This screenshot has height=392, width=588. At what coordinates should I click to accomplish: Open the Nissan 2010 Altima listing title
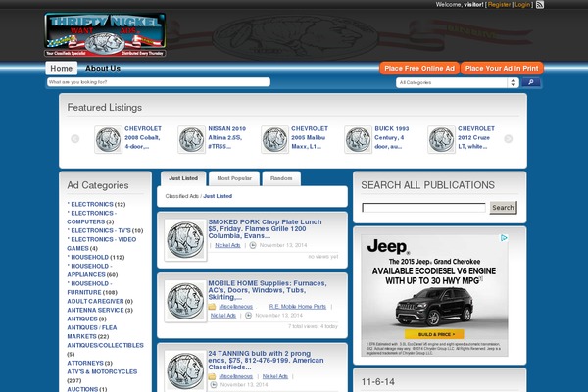click(227, 137)
